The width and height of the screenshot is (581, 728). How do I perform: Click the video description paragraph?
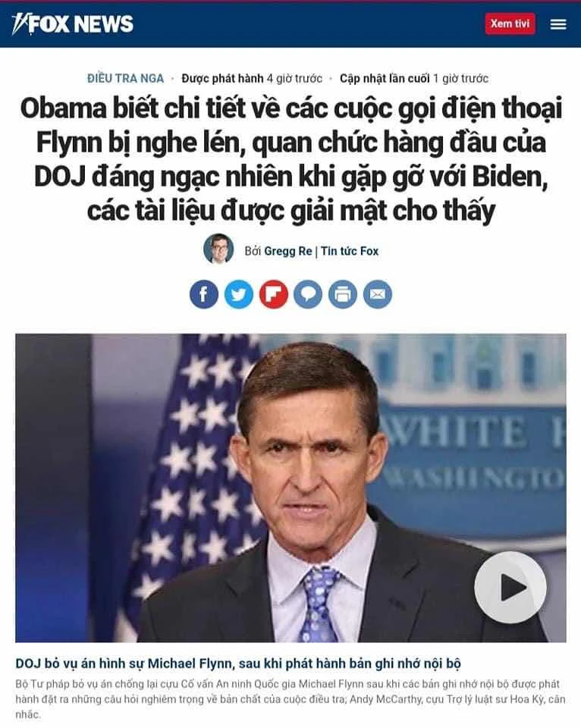tap(290, 698)
